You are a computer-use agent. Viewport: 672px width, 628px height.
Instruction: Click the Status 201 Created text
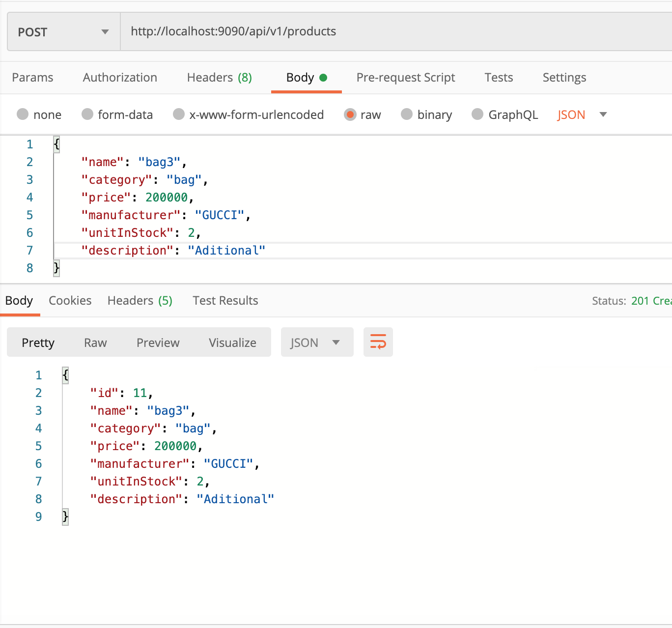[632, 301]
